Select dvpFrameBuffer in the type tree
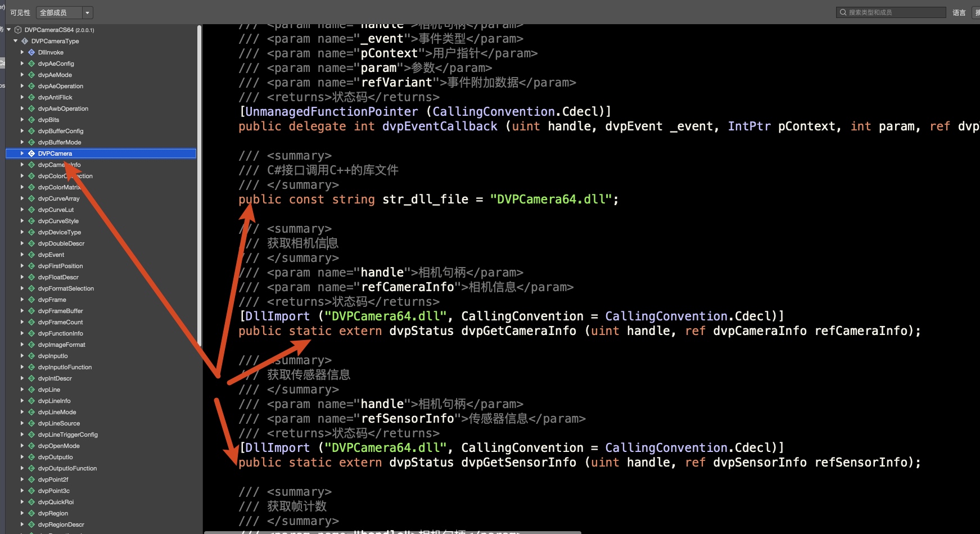Screen dimensions: 980x534 (60, 311)
